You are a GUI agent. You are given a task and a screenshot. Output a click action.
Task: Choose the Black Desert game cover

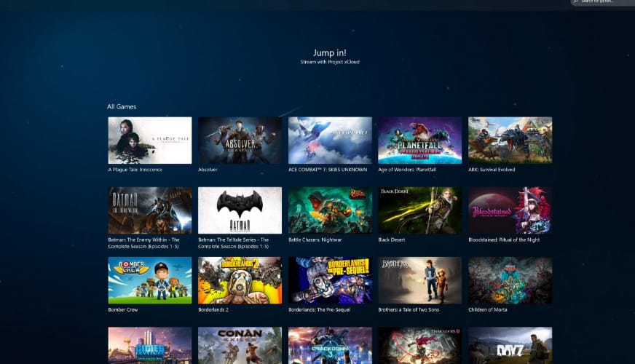[420, 210]
